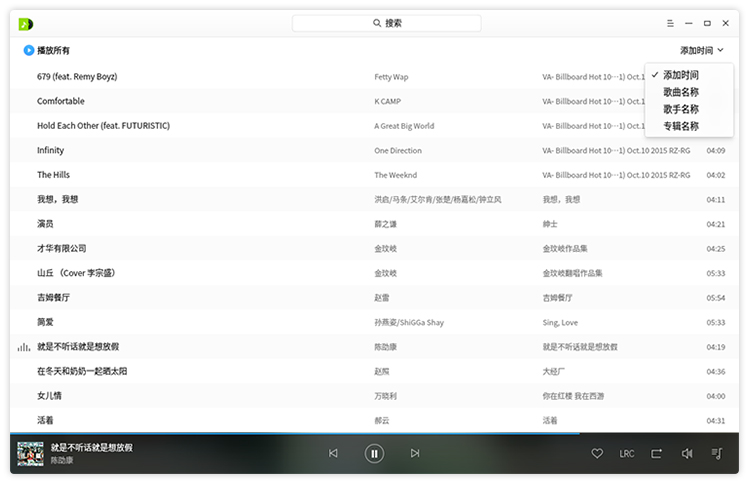749x484 pixels.
Task: Open the hamburger main menu
Action: tap(670, 23)
